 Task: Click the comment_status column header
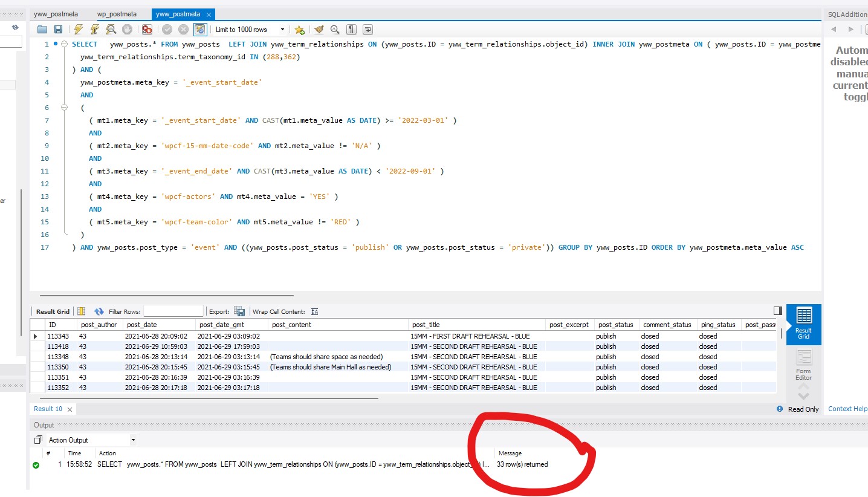point(667,325)
